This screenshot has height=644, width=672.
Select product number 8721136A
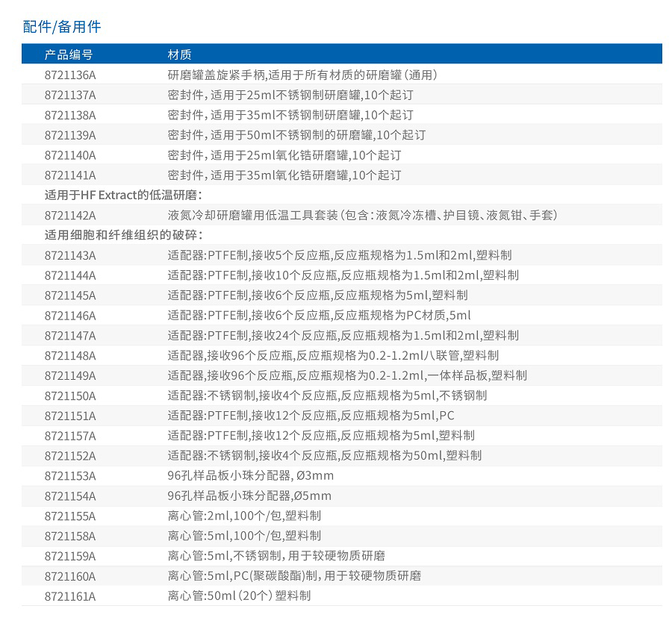click(70, 75)
